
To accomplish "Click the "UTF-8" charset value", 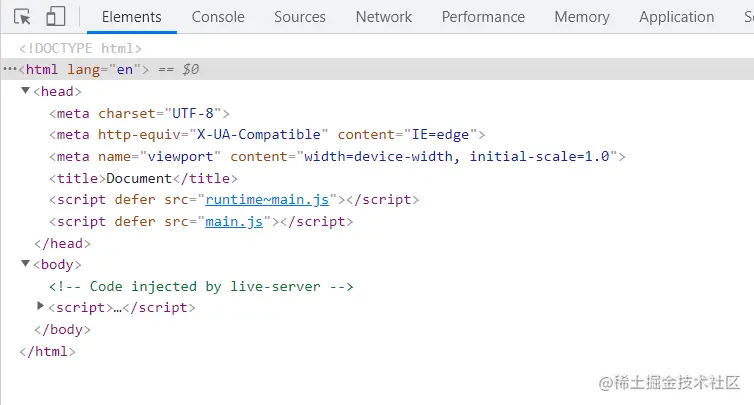I will pyautogui.click(x=193, y=114).
